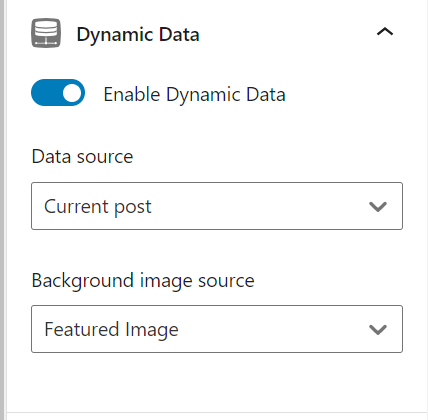
Task: Click the blue track of the toggle
Action: coord(46,93)
